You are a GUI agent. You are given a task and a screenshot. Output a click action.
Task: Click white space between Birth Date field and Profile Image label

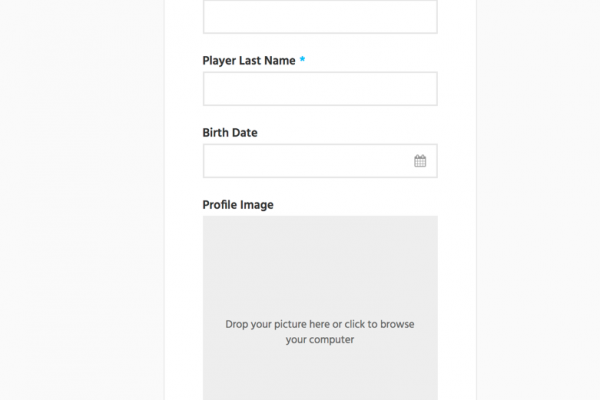pyautogui.click(x=320, y=188)
